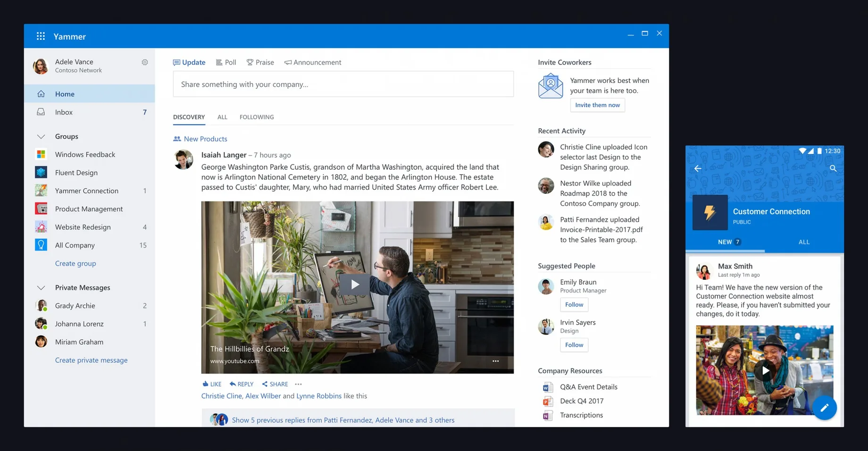The image size is (868, 451).
Task: Switch to NEW tab in mobile app
Action: click(725, 242)
